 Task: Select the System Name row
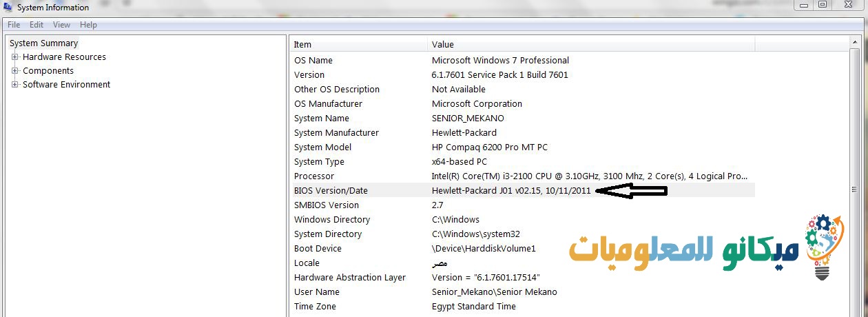click(x=522, y=119)
